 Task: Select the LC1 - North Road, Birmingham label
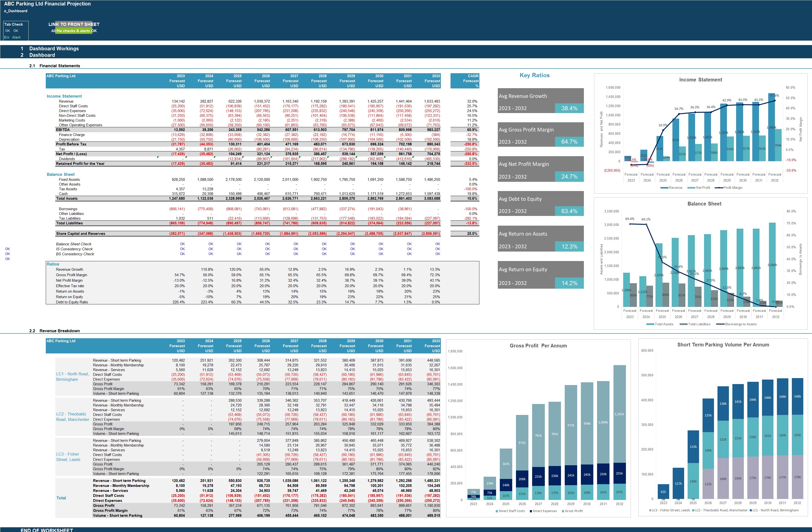pos(73,377)
